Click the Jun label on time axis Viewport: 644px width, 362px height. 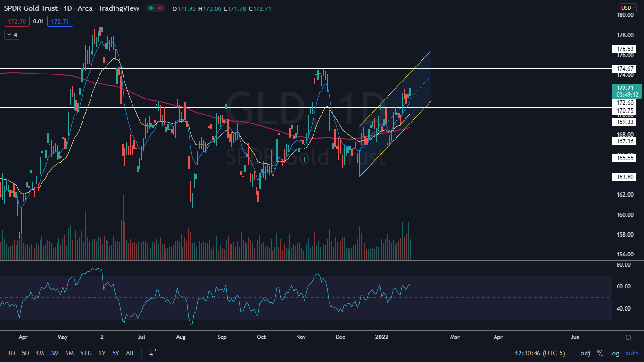[575, 337]
